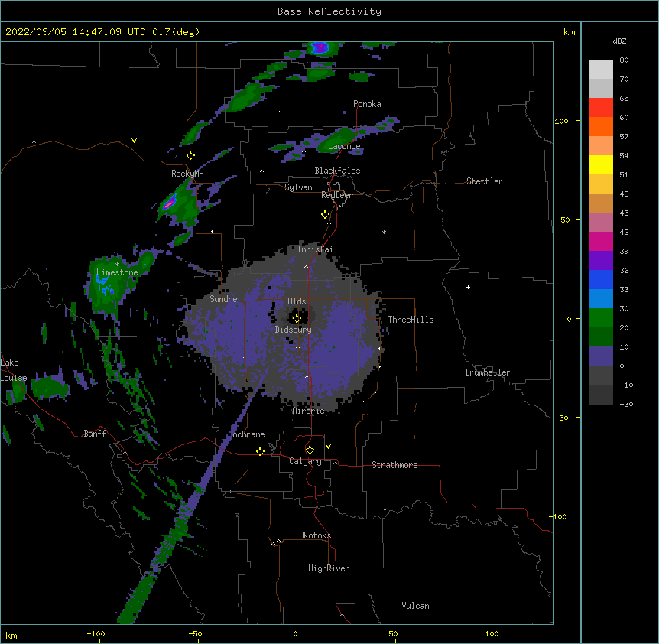
Task: Click the km unit label at top right
Action: coord(569,32)
